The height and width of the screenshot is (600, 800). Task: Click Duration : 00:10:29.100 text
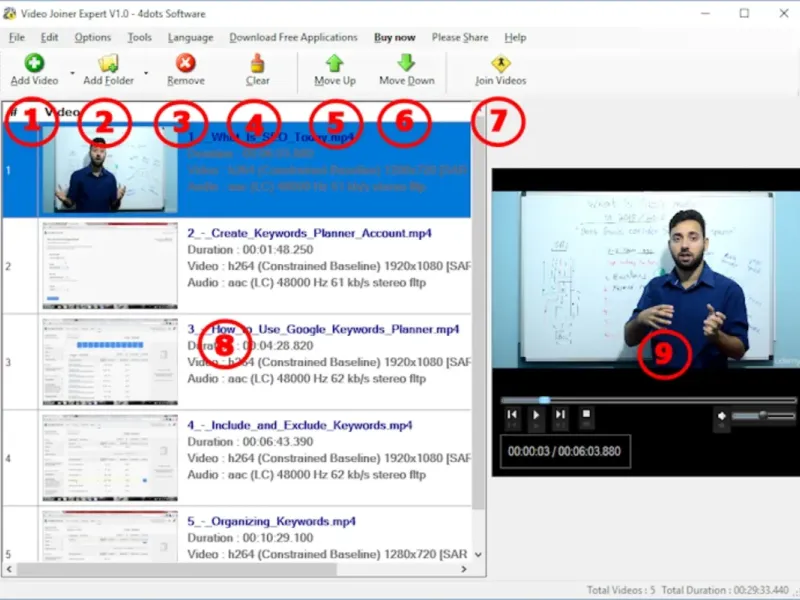[x=250, y=538]
